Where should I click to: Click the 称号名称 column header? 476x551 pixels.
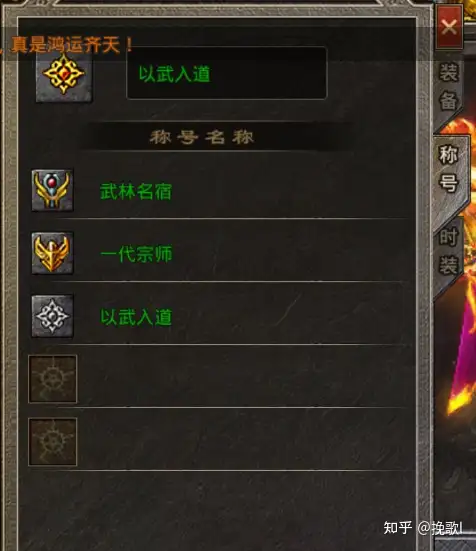coord(202,137)
